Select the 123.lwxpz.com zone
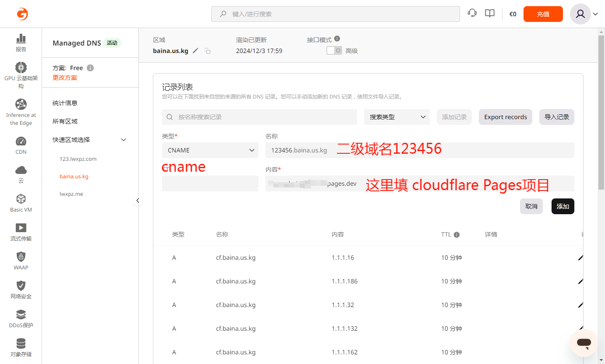The image size is (605, 364). pos(78,159)
